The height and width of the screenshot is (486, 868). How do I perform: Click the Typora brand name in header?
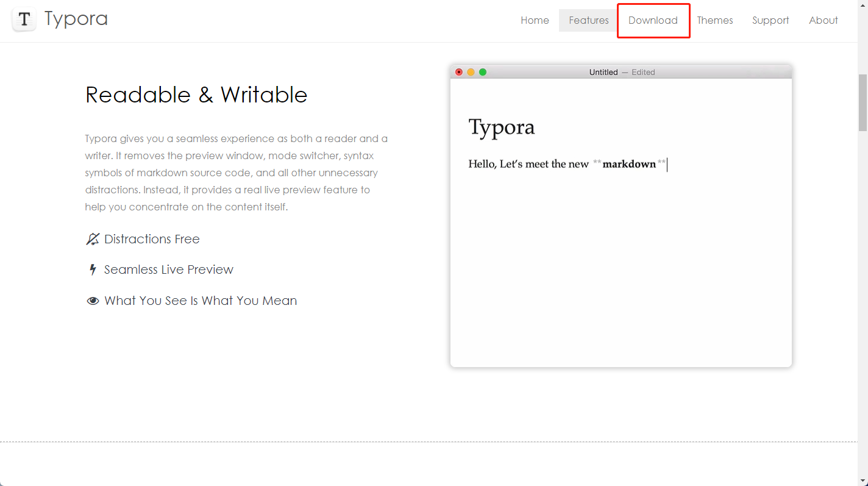(x=76, y=19)
